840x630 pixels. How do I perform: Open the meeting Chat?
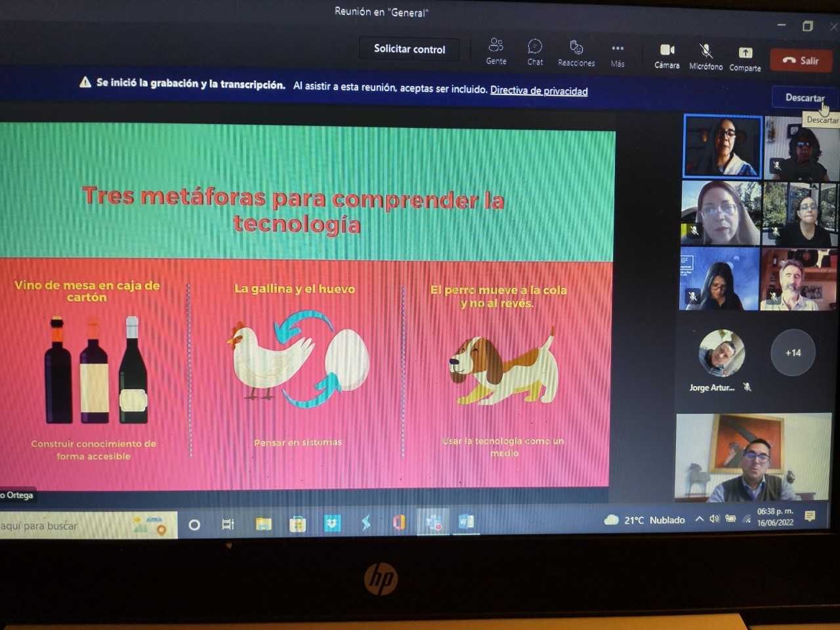tap(535, 52)
